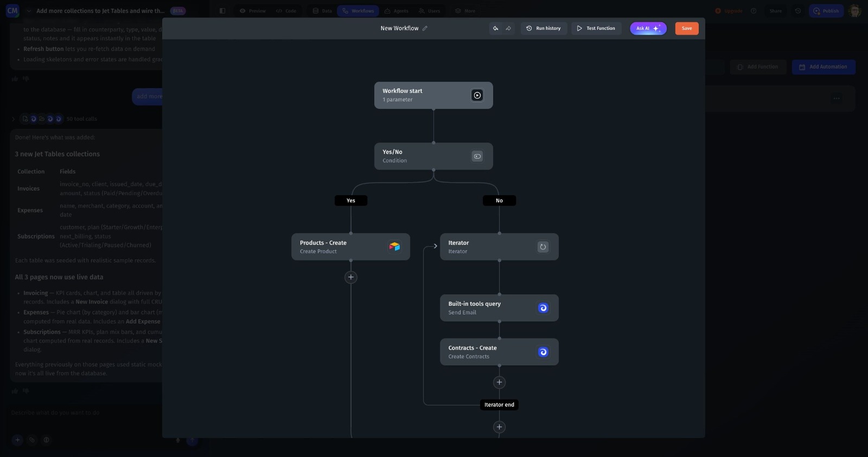Click the Publish button
This screenshot has width=868, height=457.
pyautogui.click(x=826, y=11)
